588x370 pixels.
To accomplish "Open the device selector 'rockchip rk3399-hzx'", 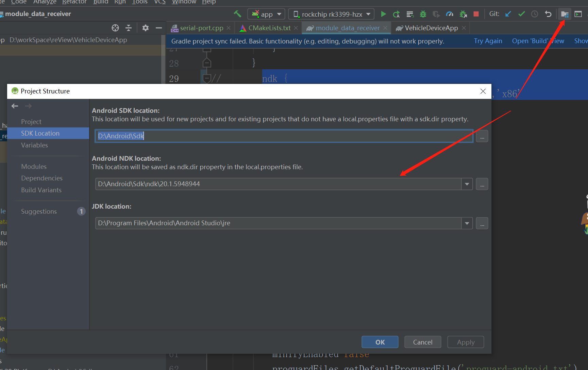I will coord(331,14).
